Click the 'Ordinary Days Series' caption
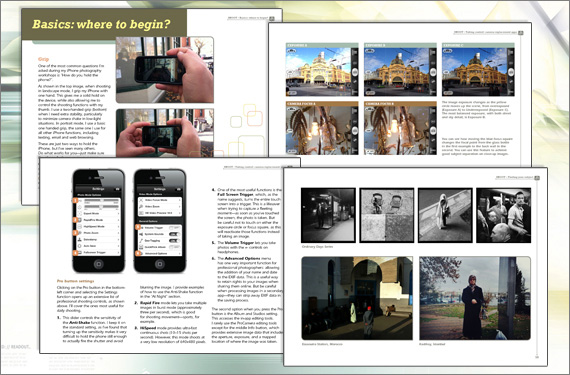 (x=317, y=247)
